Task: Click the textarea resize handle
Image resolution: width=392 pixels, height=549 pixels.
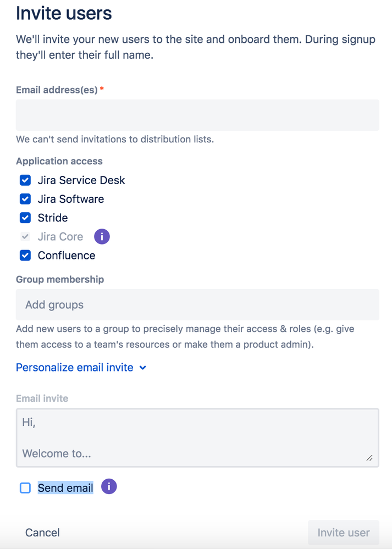Action: pyautogui.click(x=371, y=458)
